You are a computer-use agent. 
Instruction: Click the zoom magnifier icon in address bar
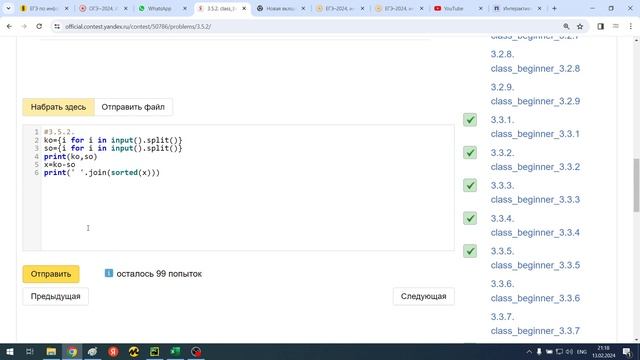(566, 27)
